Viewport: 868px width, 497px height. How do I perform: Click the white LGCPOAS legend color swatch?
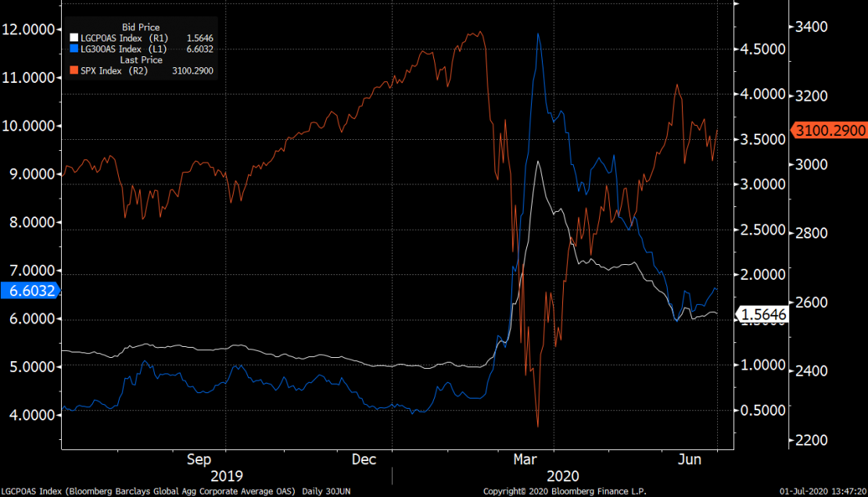tap(74, 38)
